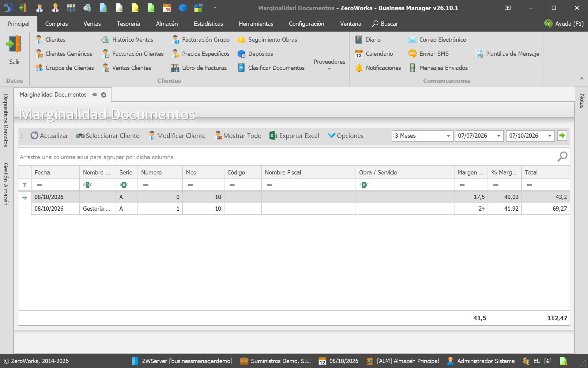The width and height of the screenshot is (588, 368).
Task: Sort by the Total column header
Action: click(x=545, y=172)
